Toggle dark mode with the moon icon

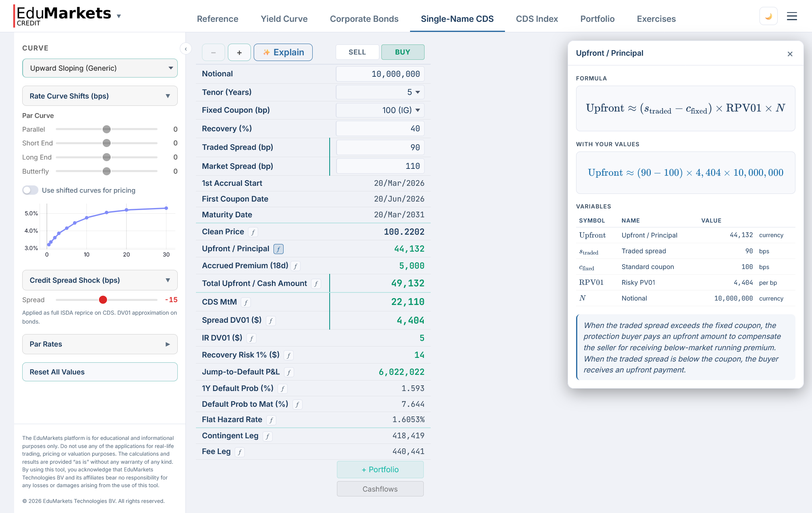coord(768,16)
